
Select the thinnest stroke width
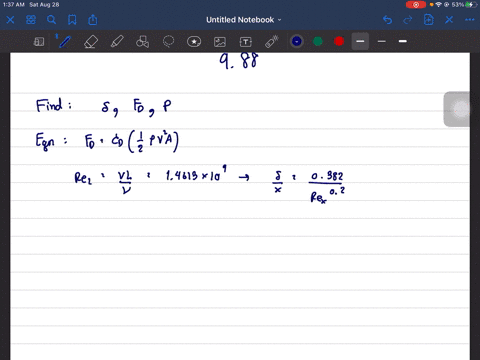click(x=382, y=41)
